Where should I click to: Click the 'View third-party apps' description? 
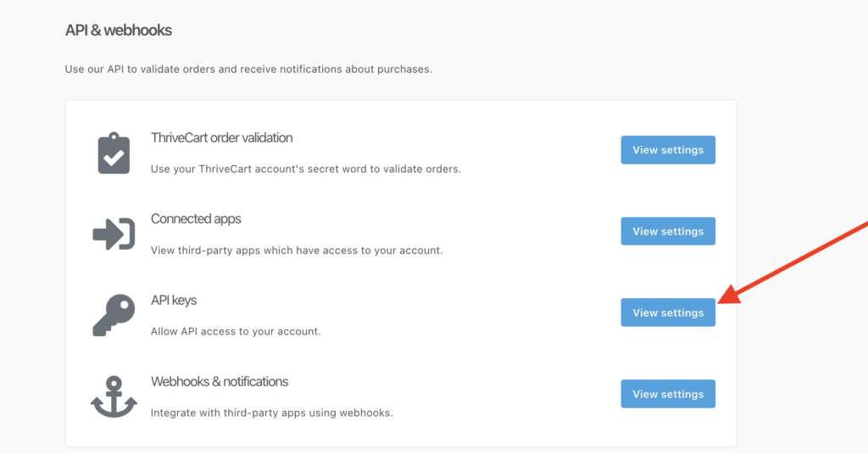pos(297,250)
